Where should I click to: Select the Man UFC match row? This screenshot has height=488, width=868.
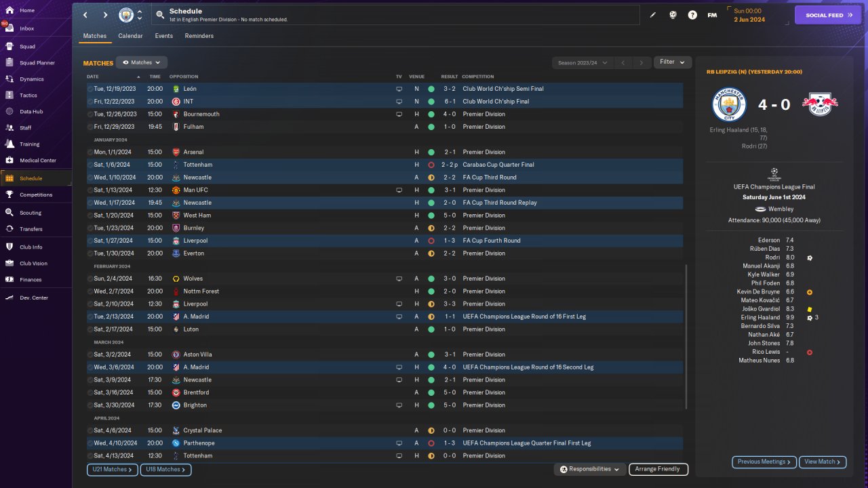tap(384, 190)
